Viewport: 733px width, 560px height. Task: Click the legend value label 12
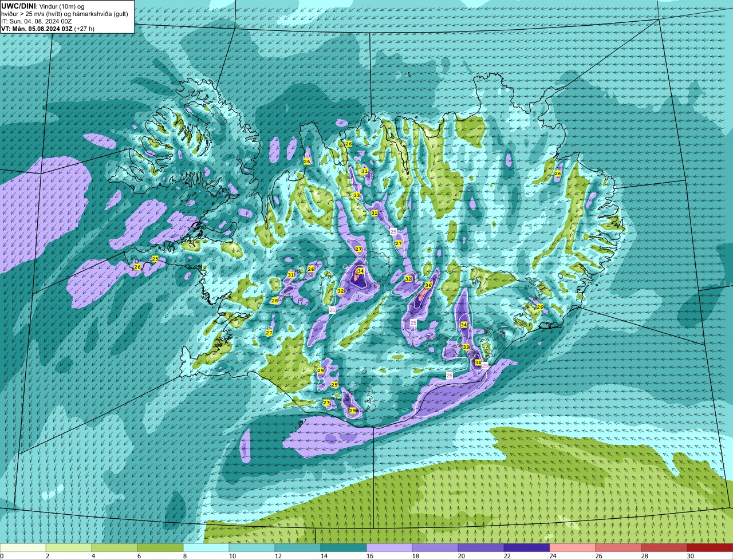coord(278,556)
